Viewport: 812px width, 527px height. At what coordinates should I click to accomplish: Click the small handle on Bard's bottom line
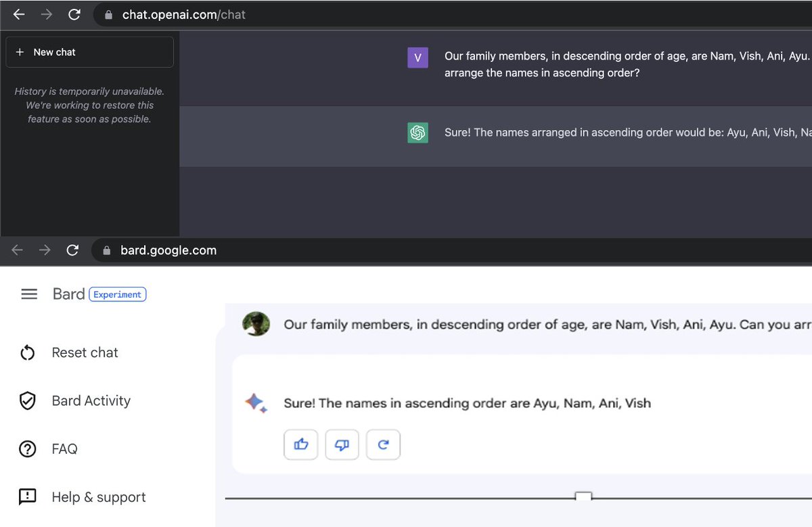[583, 497]
